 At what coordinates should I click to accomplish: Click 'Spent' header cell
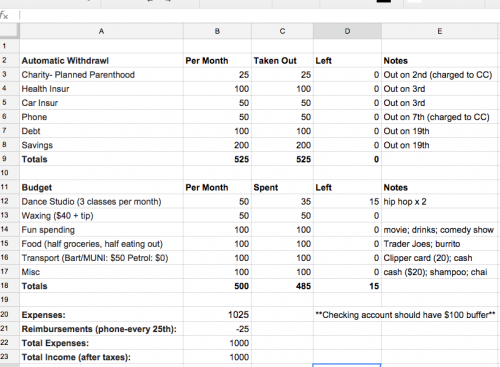click(x=282, y=187)
